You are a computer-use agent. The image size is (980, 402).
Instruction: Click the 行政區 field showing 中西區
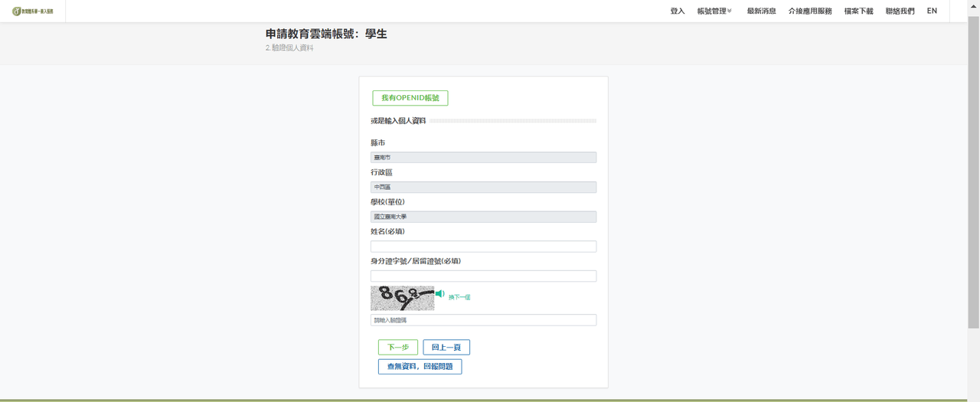tap(483, 187)
